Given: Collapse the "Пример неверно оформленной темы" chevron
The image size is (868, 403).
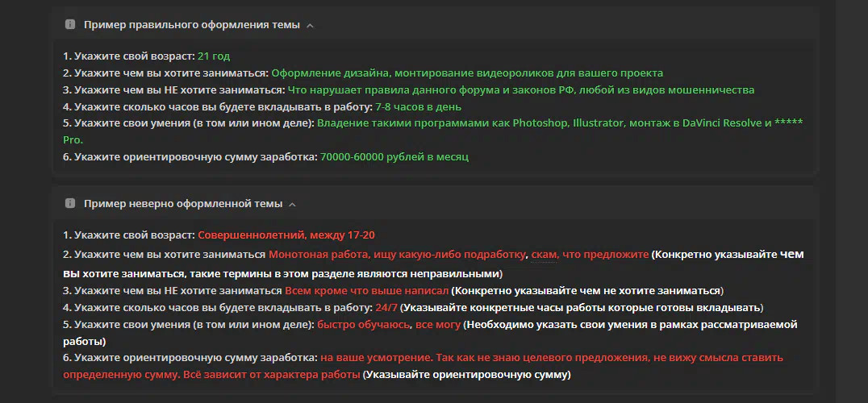Looking at the screenshot, I should coord(292,204).
